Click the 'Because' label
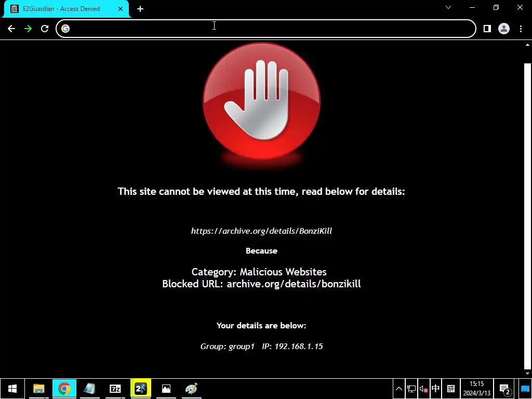Viewport: 532px width, 399px height. click(x=262, y=251)
